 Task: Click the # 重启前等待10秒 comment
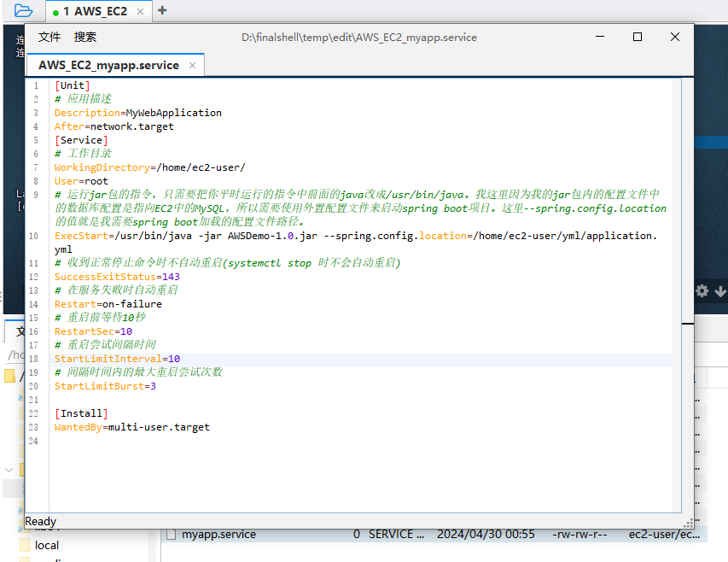[101, 318]
